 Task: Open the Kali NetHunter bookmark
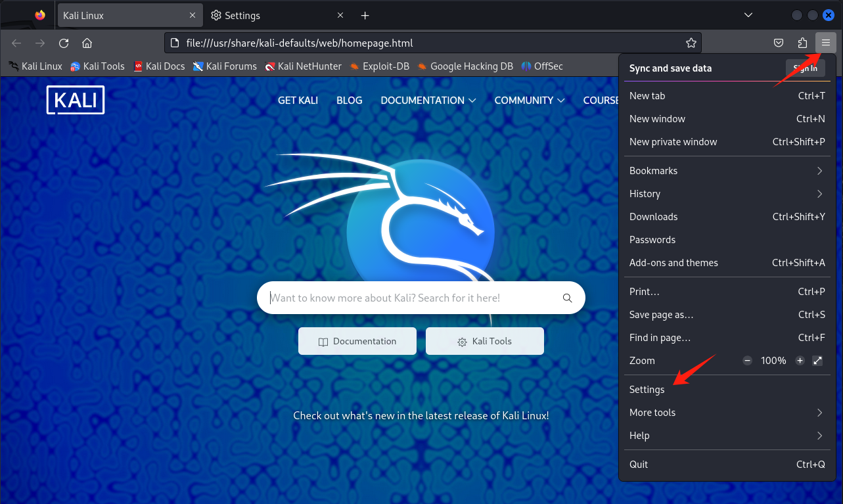tap(303, 66)
